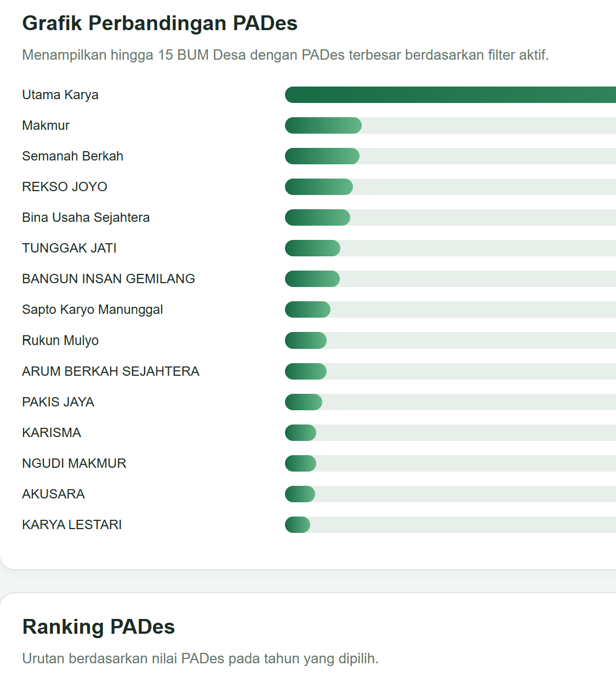Click the "Semanah Berkah" label

[73, 156]
